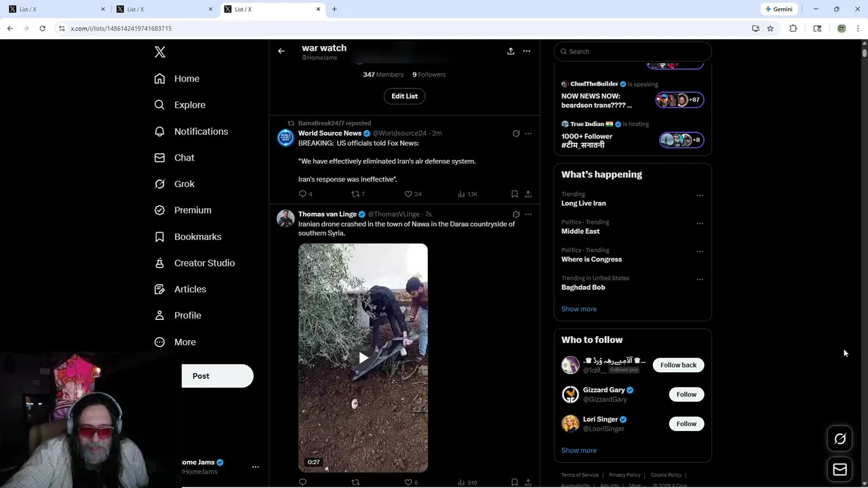Expand the More menu in sidebar
This screenshot has width=868, height=488.
tap(175, 342)
